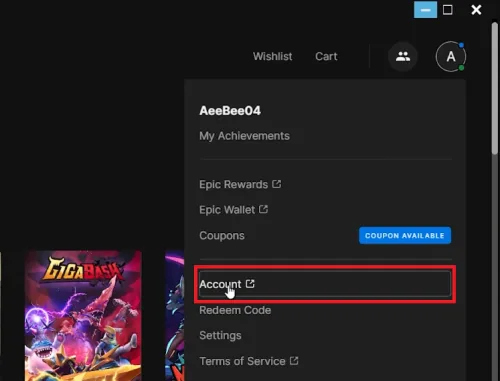The image size is (500, 381).
Task: Select Coupons in the profile menu
Action: click(x=222, y=236)
